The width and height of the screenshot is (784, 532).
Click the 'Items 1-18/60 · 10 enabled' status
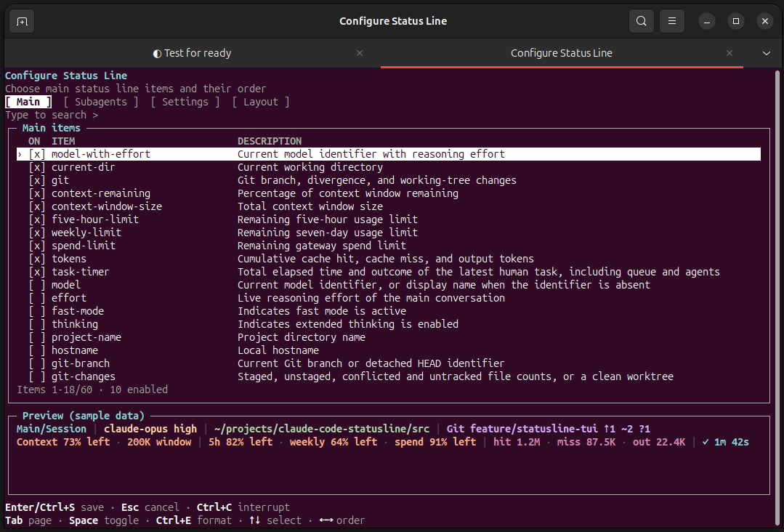click(92, 390)
